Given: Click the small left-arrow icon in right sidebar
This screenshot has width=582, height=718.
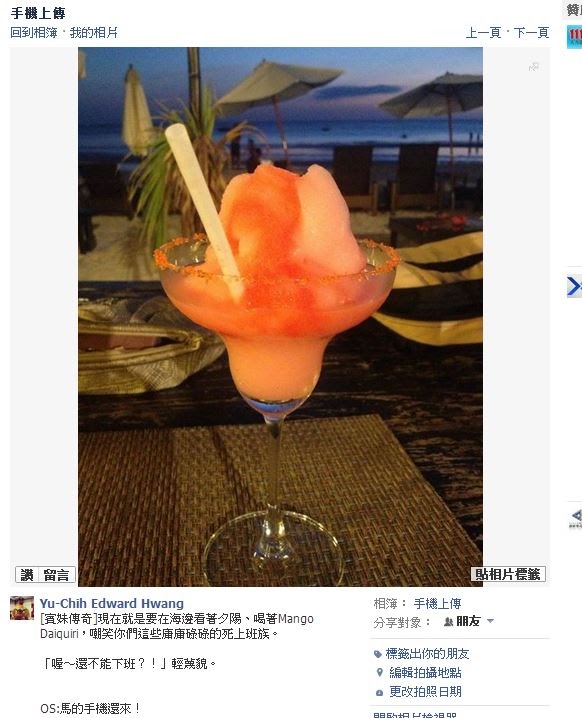Looking at the screenshot, I should tap(576, 516).
